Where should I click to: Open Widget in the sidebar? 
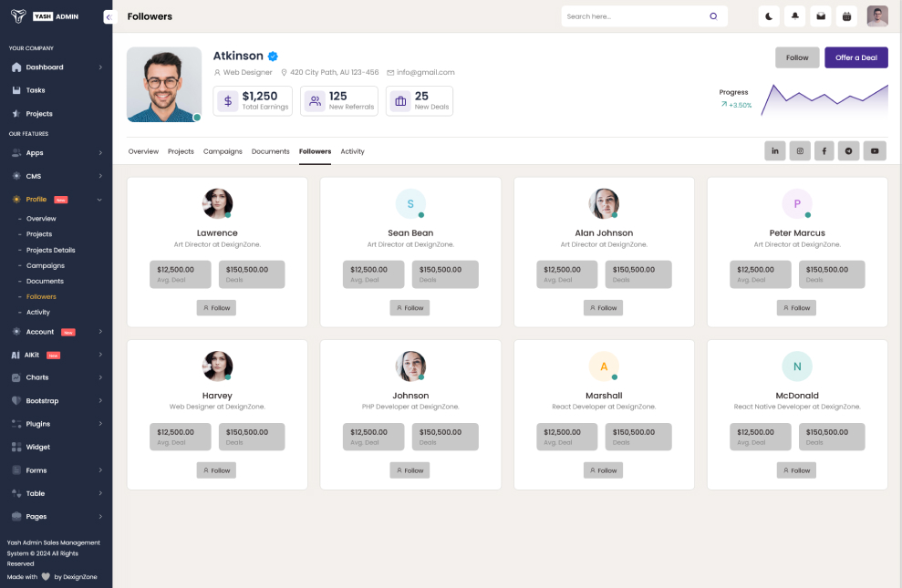[x=57, y=448]
